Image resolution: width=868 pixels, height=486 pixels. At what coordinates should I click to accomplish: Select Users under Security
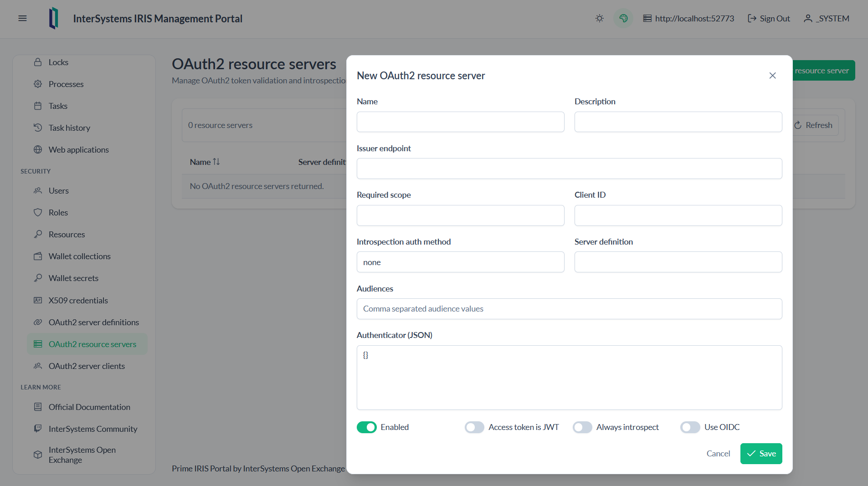(87, 190)
